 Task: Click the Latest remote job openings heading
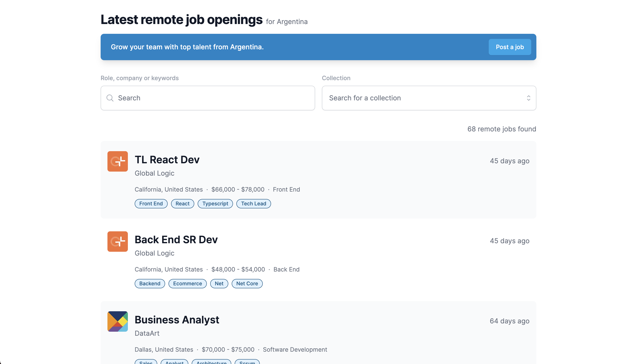(x=181, y=20)
